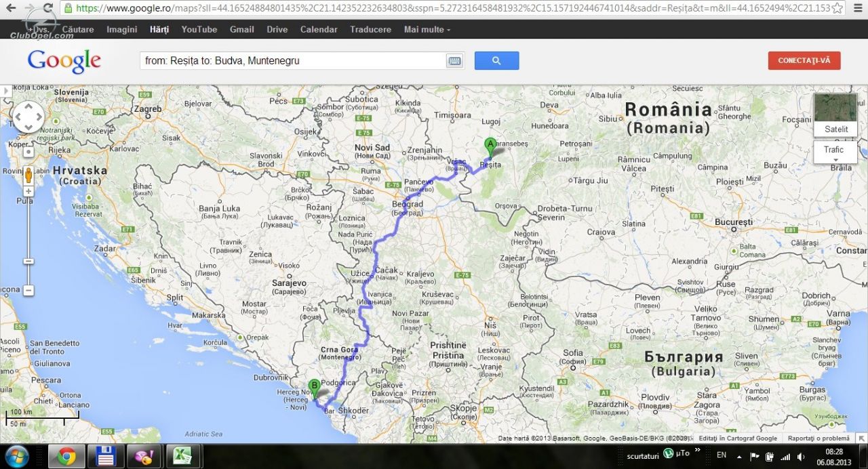Open YouTube from the Google bar
Screen dimensions: 868x469
(x=199, y=30)
